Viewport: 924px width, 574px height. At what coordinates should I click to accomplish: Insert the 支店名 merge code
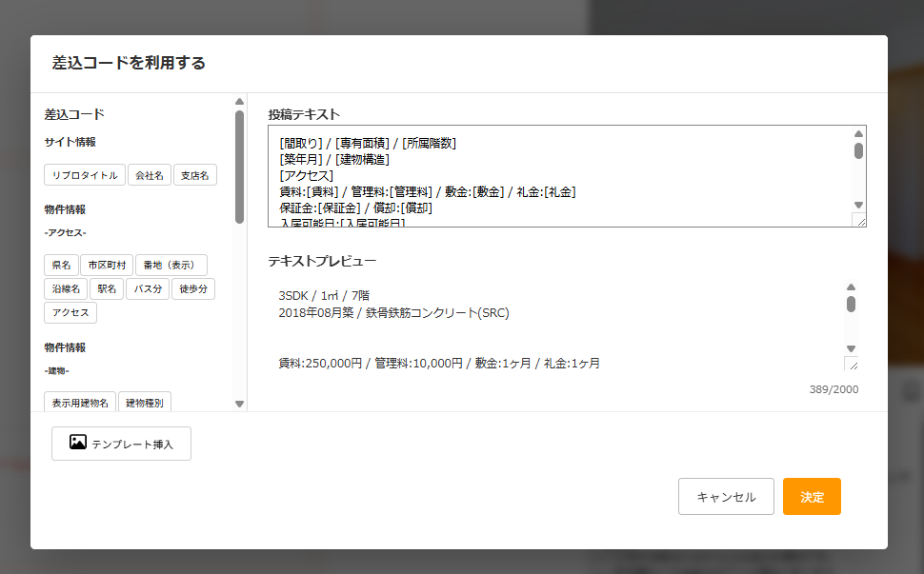coord(197,175)
